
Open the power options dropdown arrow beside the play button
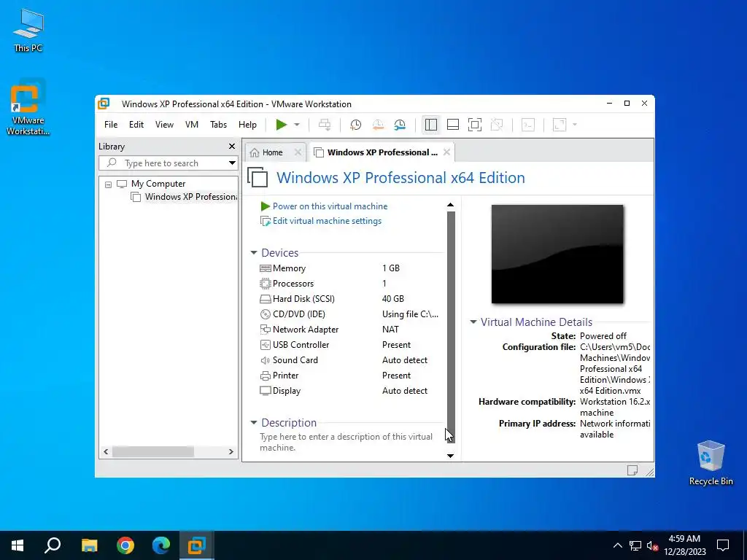pyautogui.click(x=296, y=125)
